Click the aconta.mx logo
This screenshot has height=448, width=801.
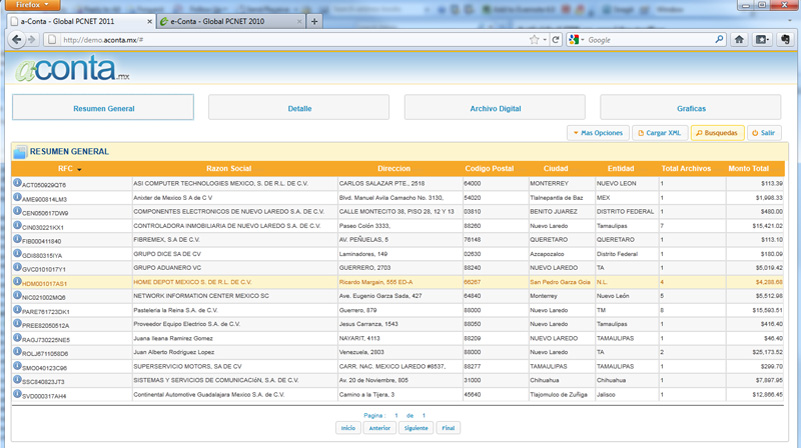(72, 69)
